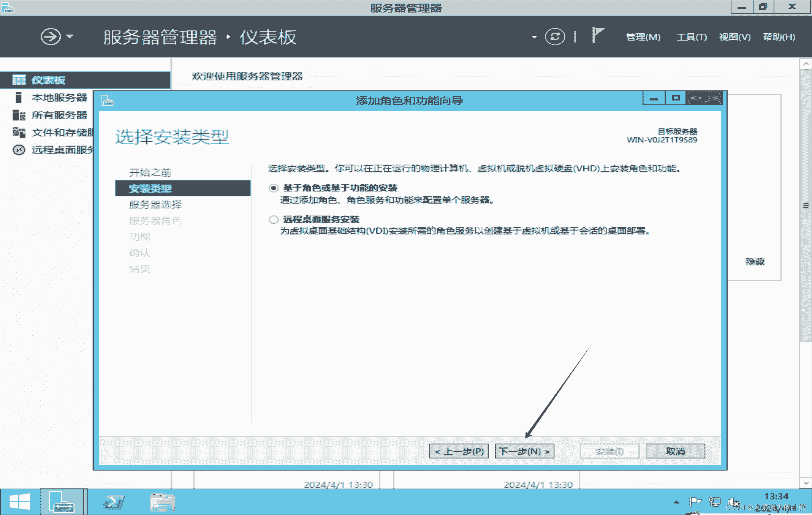
Task: Click the volume icon in system tray
Action: 733,501
